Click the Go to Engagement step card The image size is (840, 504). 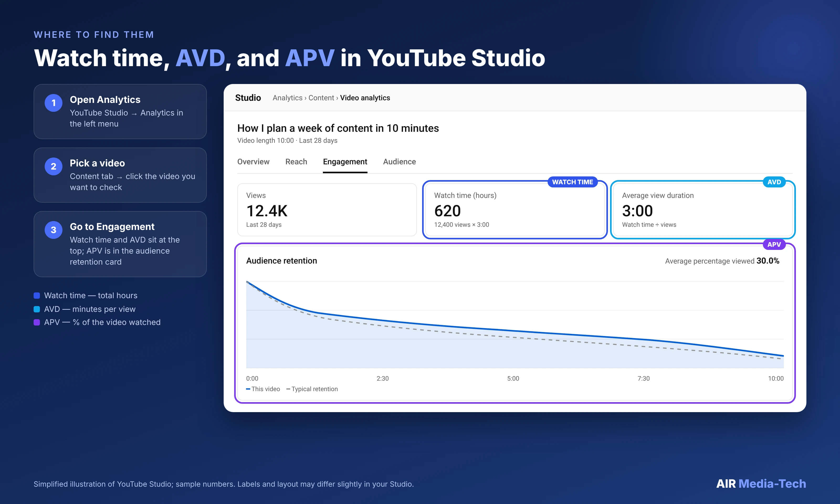(x=120, y=244)
